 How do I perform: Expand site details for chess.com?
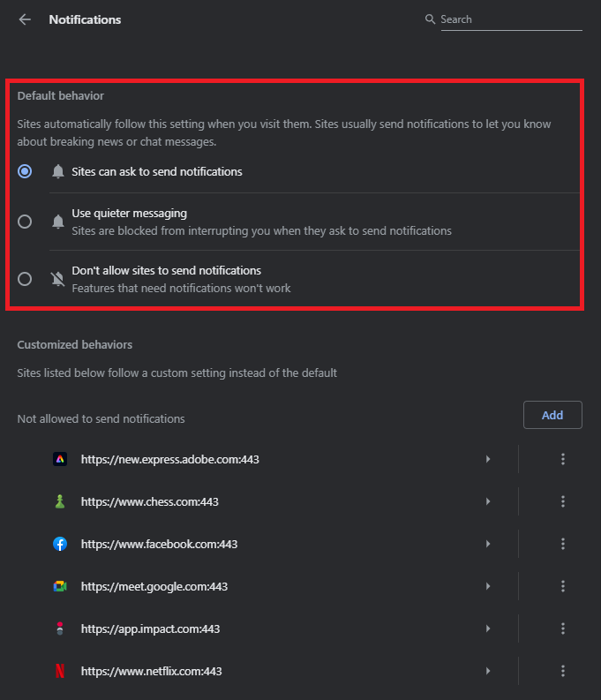click(x=488, y=501)
